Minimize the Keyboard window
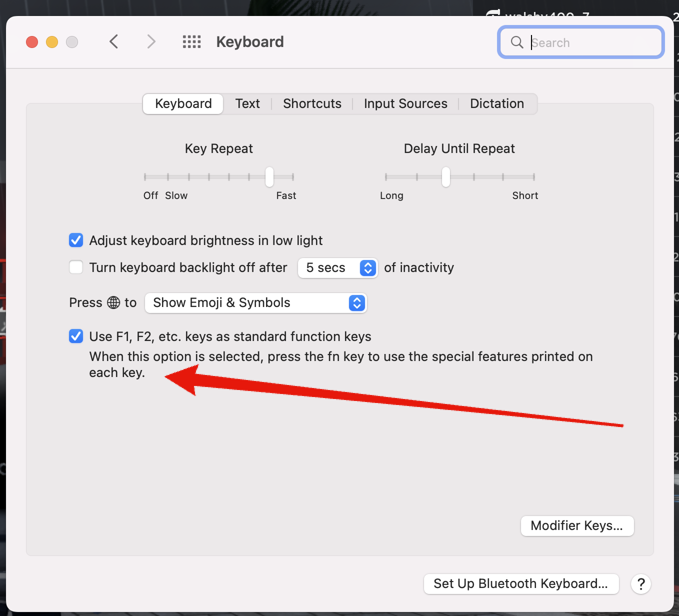Image resolution: width=679 pixels, height=616 pixels. [52, 42]
